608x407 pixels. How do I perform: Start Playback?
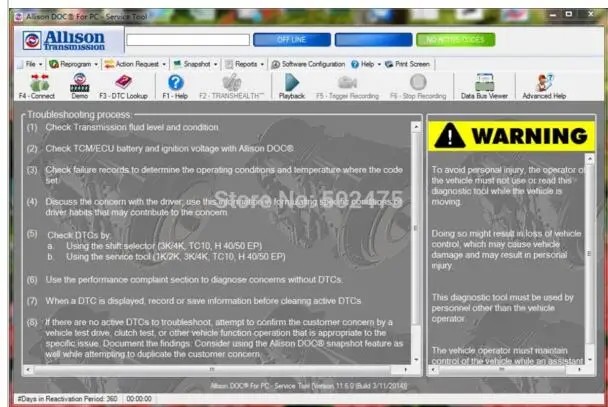[x=292, y=86]
